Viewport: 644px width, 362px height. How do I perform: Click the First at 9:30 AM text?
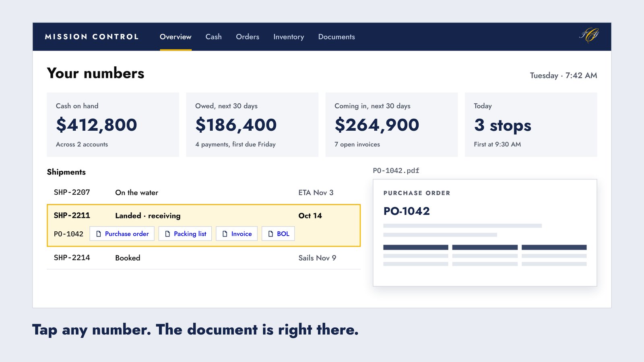[x=497, y=144]
